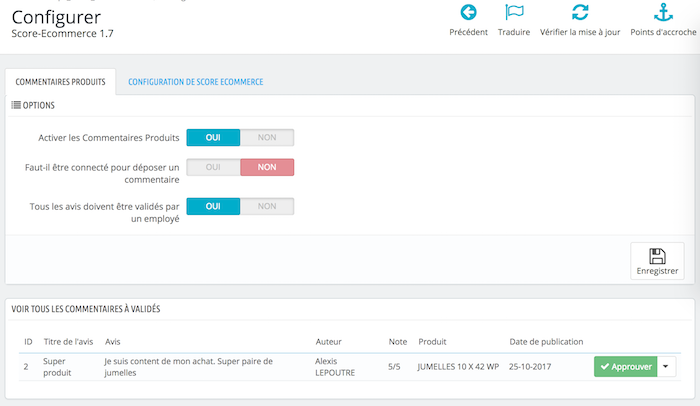This screenshot has width=700, height=406.
Task: Click the ID column header
Action: click(x=28, y=342)
